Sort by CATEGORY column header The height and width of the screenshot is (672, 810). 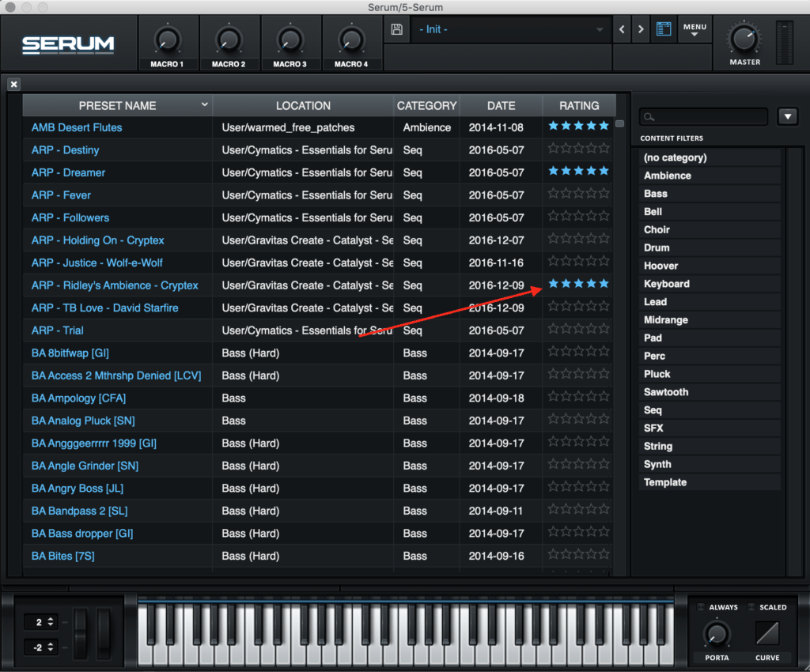pos(426,105)
